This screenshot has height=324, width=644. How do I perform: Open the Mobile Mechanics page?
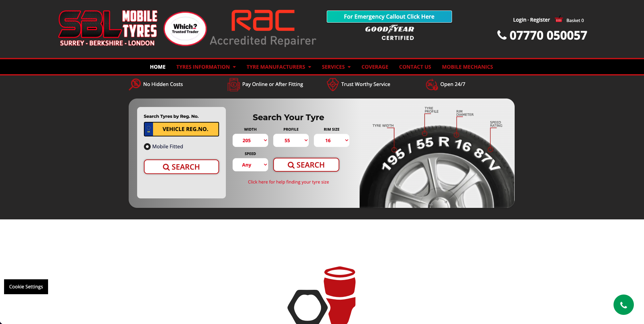[x=467, y=67]
